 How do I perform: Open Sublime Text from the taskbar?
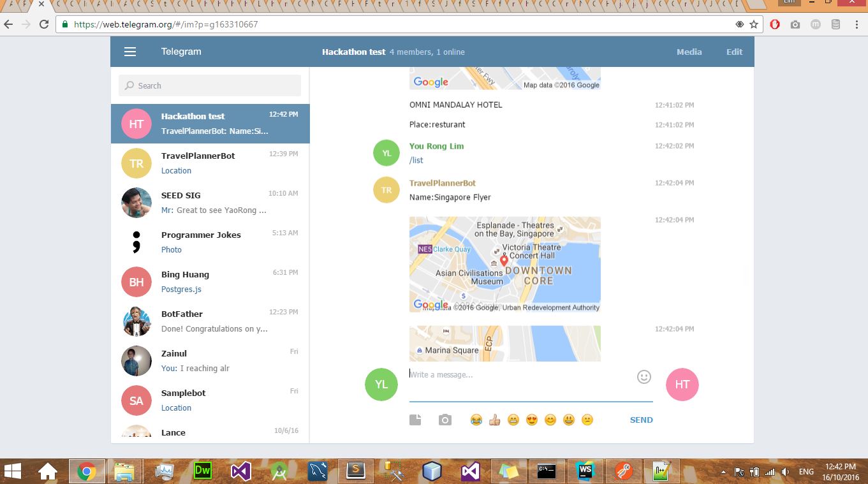355,471
